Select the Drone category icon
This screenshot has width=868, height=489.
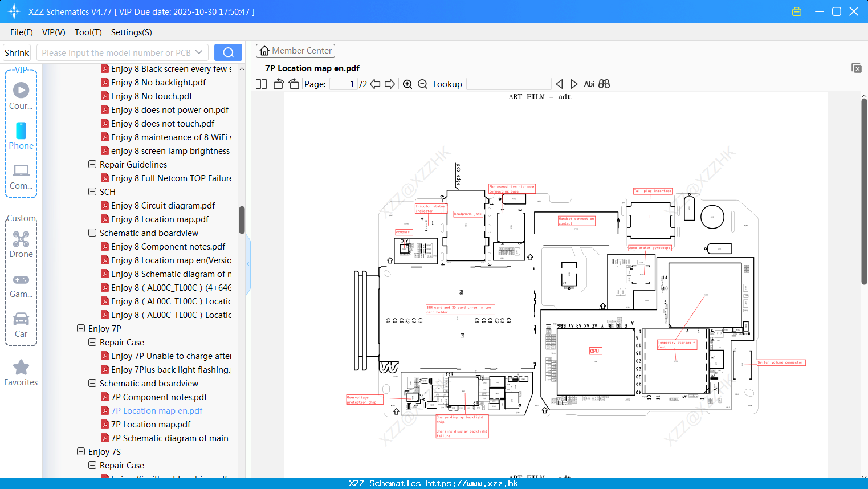[21, 244]
